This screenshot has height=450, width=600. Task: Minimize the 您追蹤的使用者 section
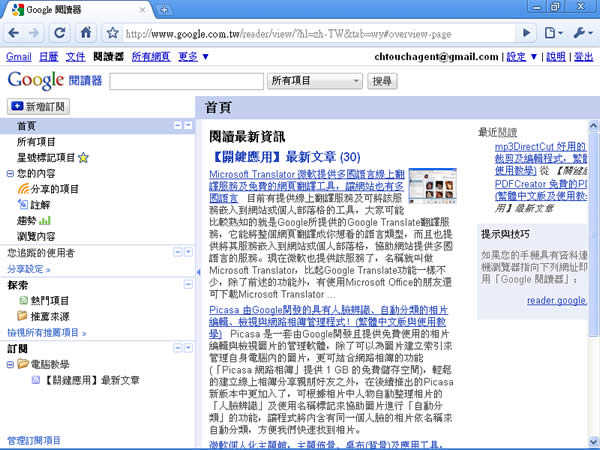pyautogui.click(x=178, y=252)
